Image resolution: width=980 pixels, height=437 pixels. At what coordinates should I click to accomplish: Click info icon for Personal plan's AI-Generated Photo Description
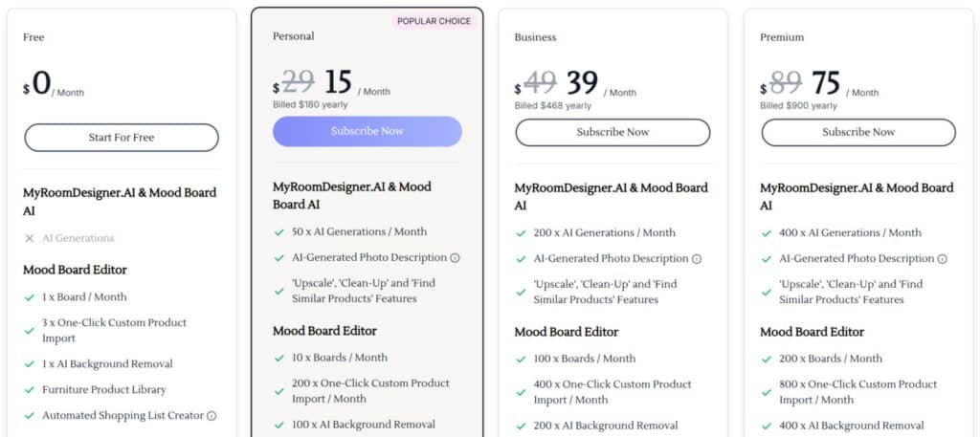[x=456, y=258]
